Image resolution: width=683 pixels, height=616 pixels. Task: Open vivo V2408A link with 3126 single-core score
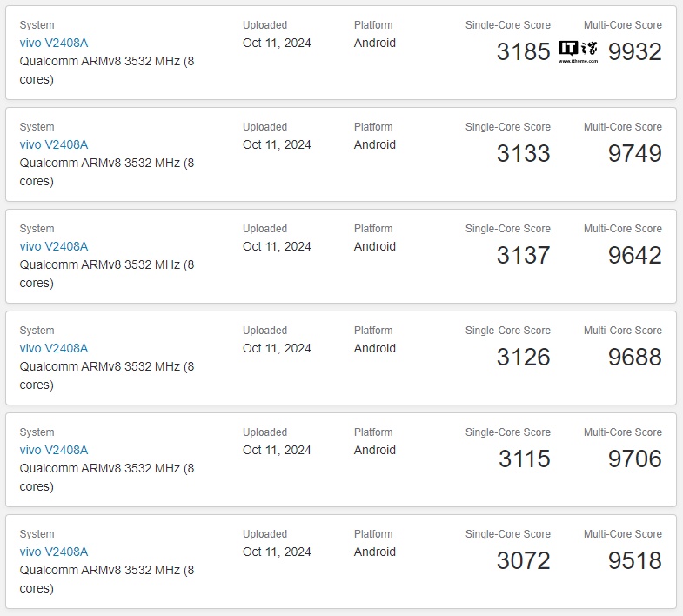click(54, 348)
